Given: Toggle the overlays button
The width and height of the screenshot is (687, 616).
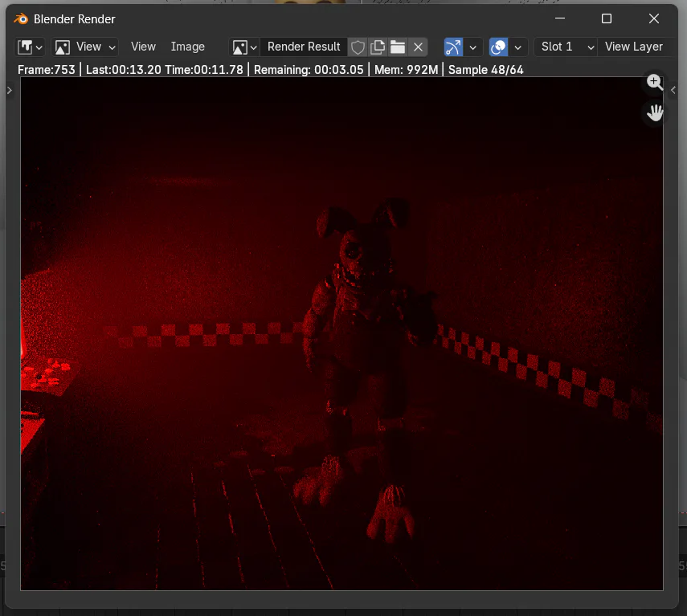Looking at the screenshot, I should 499,47.
